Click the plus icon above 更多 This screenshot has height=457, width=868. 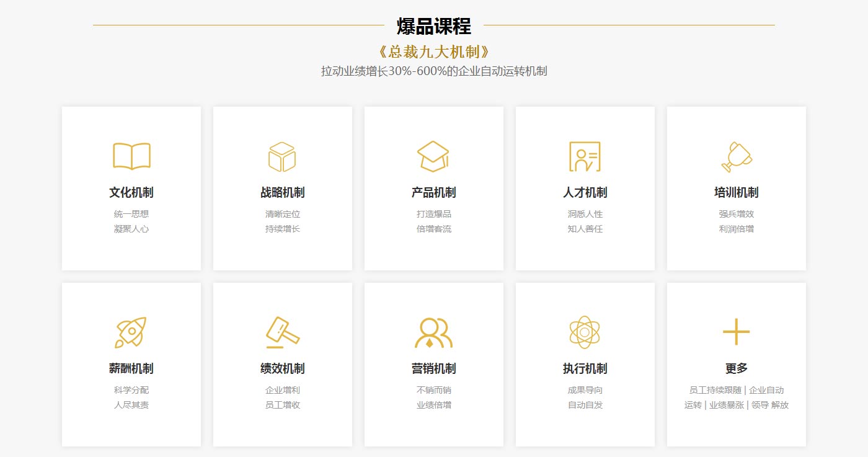[x=736, y=332]
